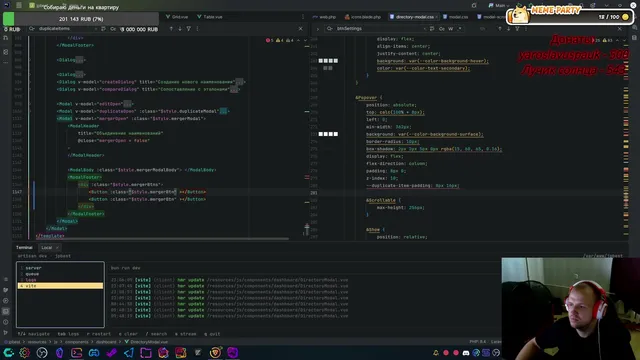Expand the replace row in right search
The height and width of the screenshot is (360, 640).
click(x=318, y=29)
